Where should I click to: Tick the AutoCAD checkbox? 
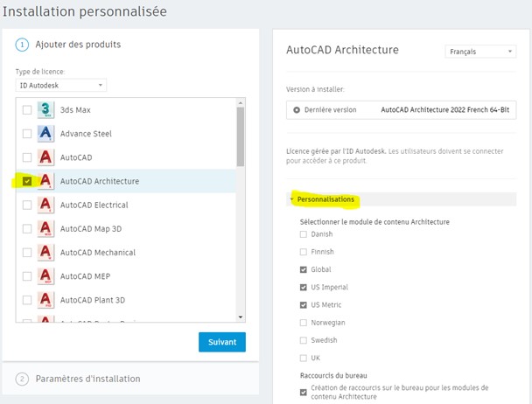point(27,157)
